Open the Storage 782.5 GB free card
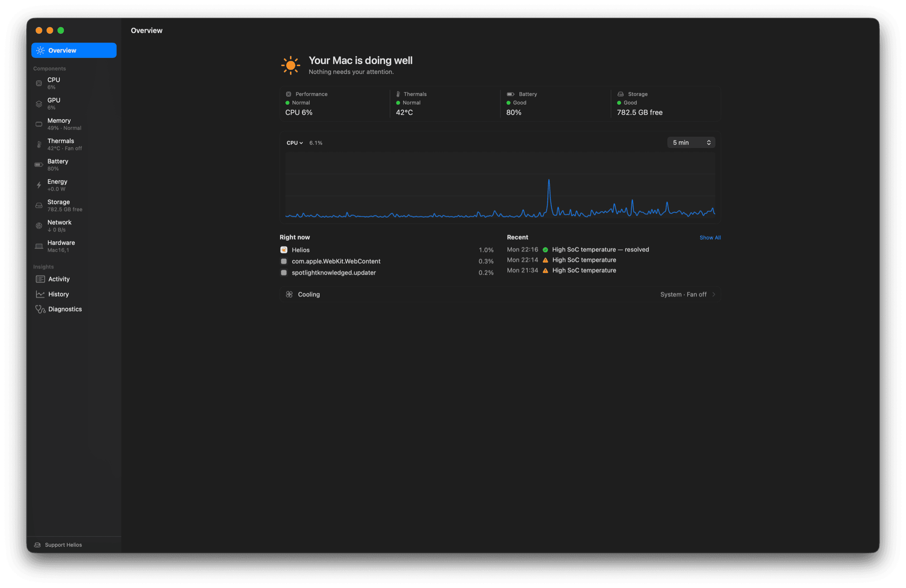 [666, 104]
